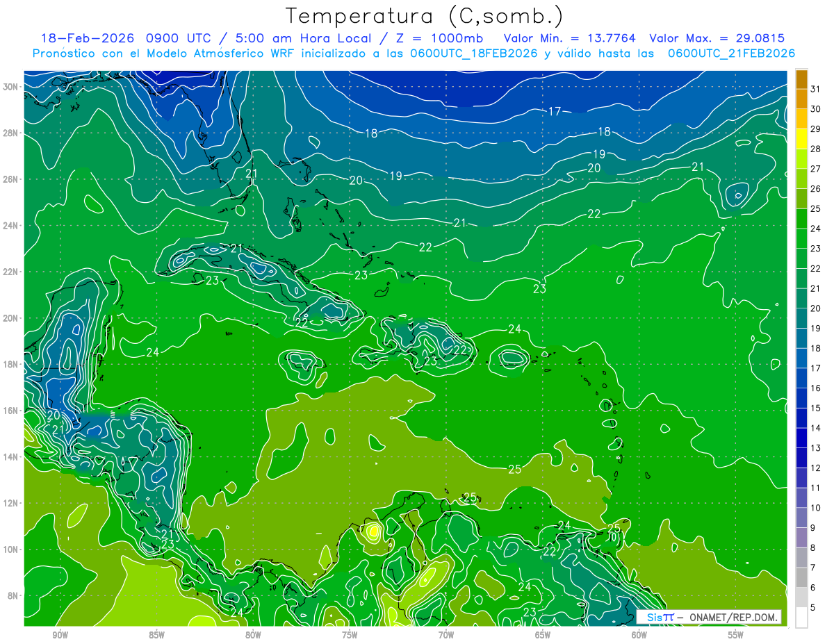This screenshot has width=834, height=644.
Task: Click the color scale label 13
Action: coord(816,448)
